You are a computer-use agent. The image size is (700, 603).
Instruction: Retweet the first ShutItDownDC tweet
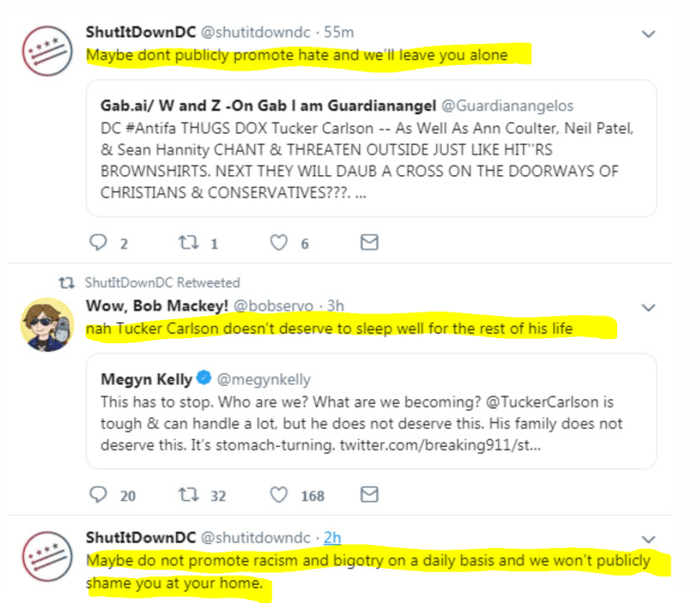pyautogui.click(x=187, y=243)
